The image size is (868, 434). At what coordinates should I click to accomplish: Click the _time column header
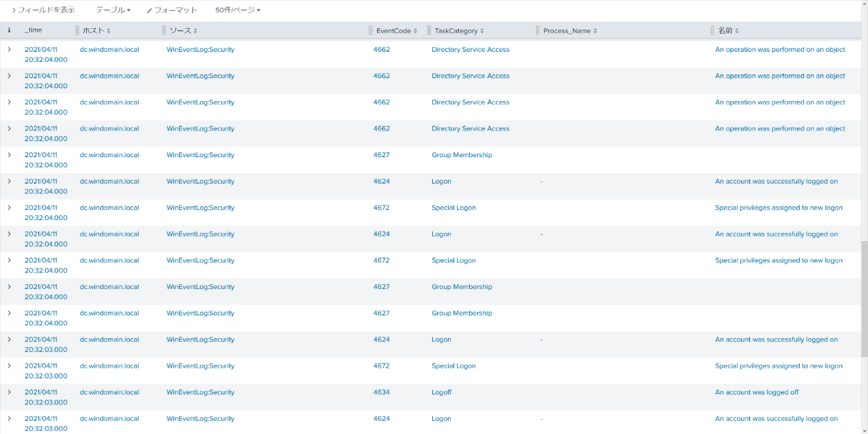coord(33,31)
